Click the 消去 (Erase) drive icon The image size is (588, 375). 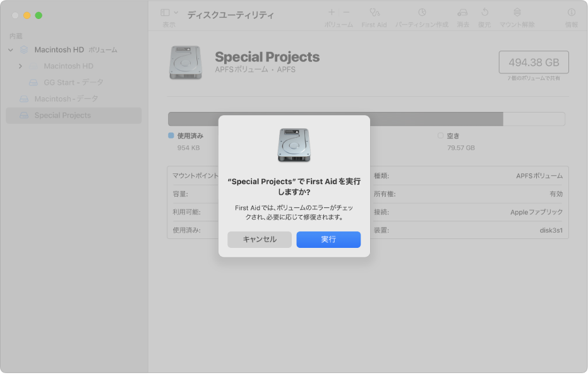[462, 13]
